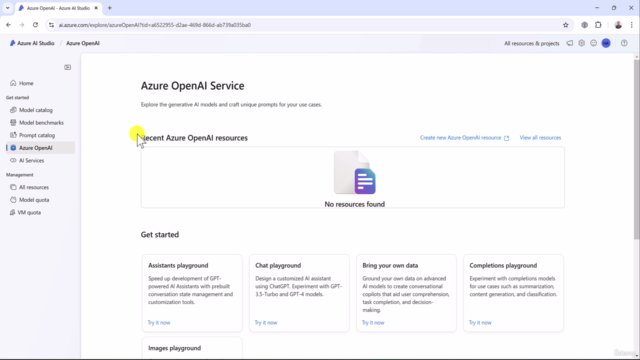Click All resources & projects in header

[x=531, y=43]
